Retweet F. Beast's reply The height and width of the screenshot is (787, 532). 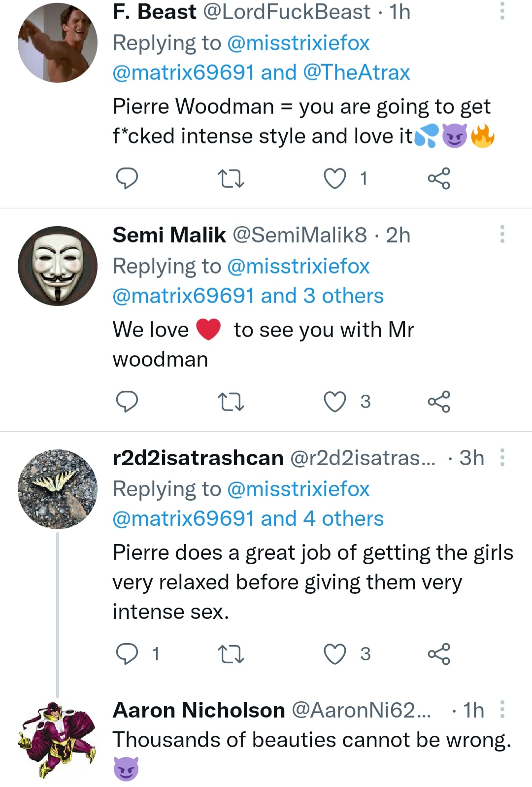(x=231, y=178)
